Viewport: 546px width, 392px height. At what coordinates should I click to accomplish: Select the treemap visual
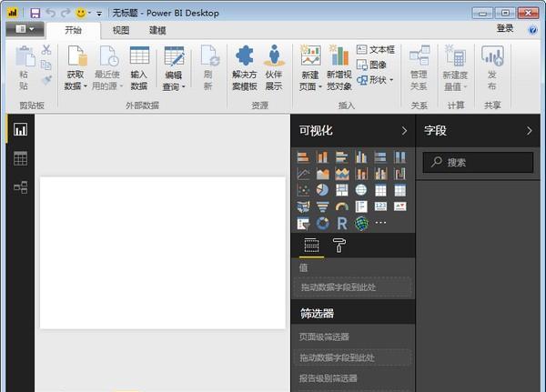coord(341,190)
